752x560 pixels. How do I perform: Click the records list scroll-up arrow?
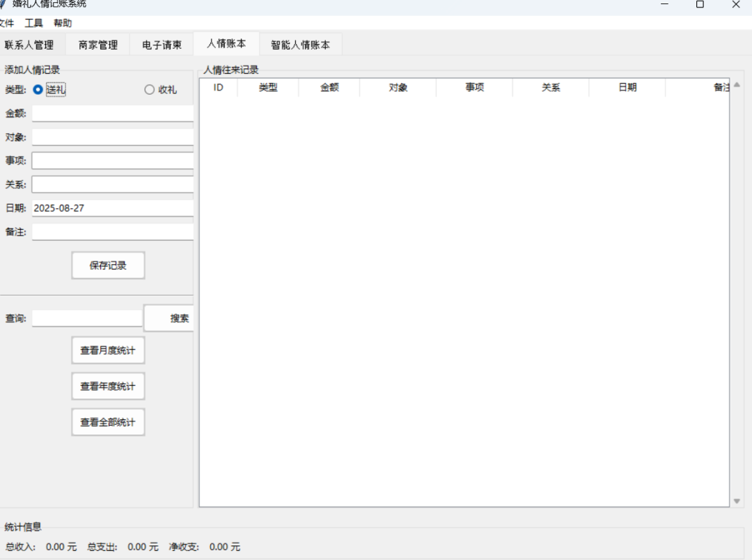click(737, 85)
